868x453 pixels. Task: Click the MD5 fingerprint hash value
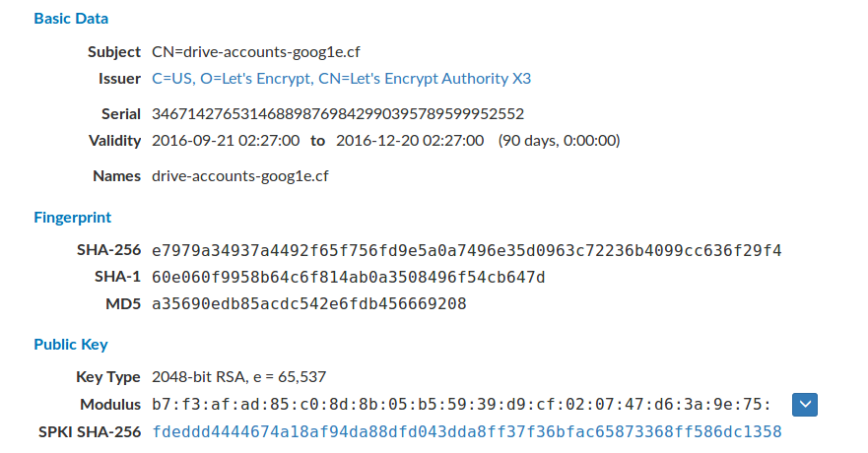pyautogui.click(x=308, y=304)
